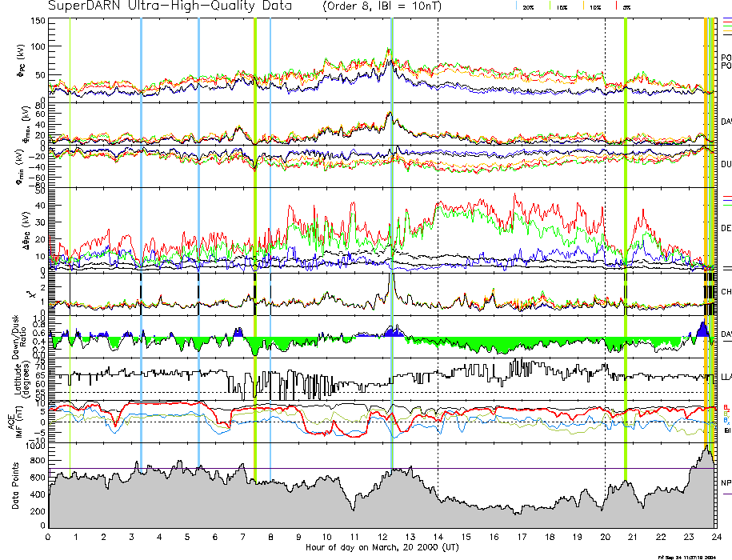Click the "Hour of day on March, 20 2000 (UT)" label
The image size is (732, 560).
(382, 548)
